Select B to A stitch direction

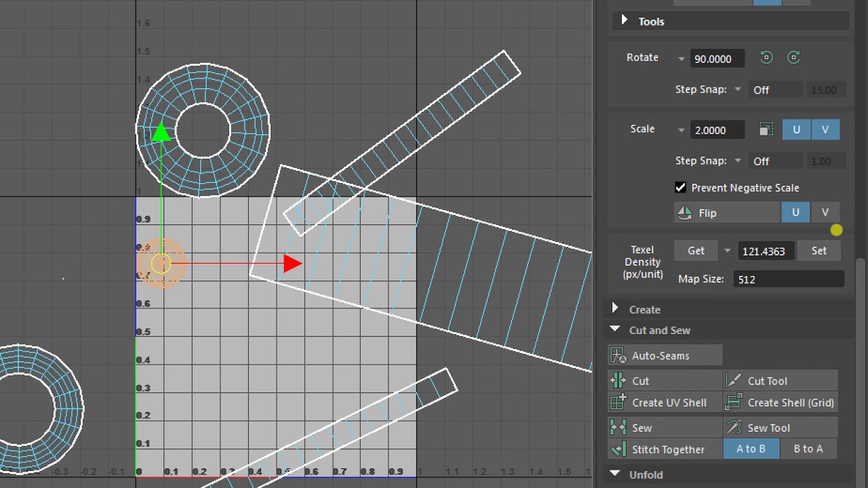tap(808, 449)
